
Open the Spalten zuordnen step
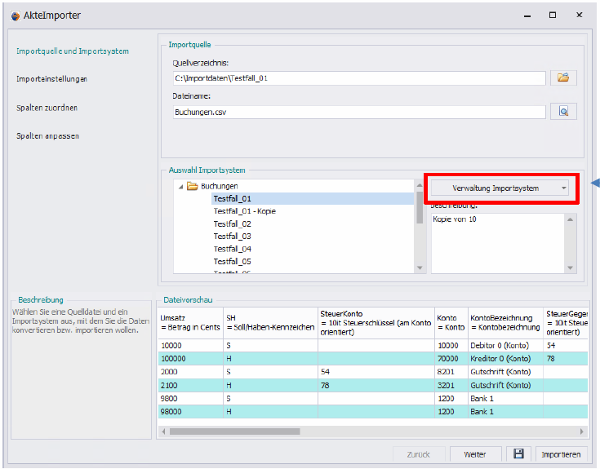tap(47, 108)
